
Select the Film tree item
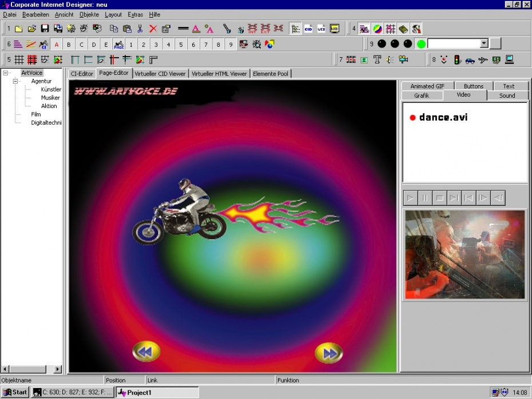36,114
